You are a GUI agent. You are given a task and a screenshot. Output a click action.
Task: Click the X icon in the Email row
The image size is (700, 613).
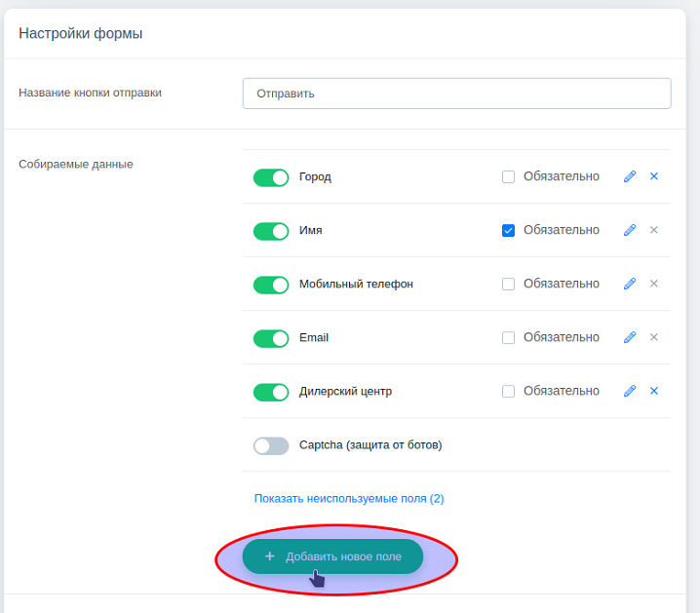[x=653, y=337]
